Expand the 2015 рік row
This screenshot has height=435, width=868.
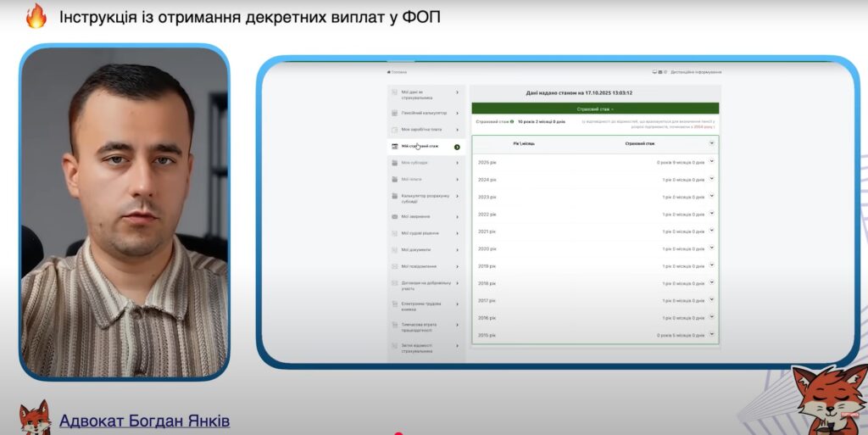coord(712,334)
